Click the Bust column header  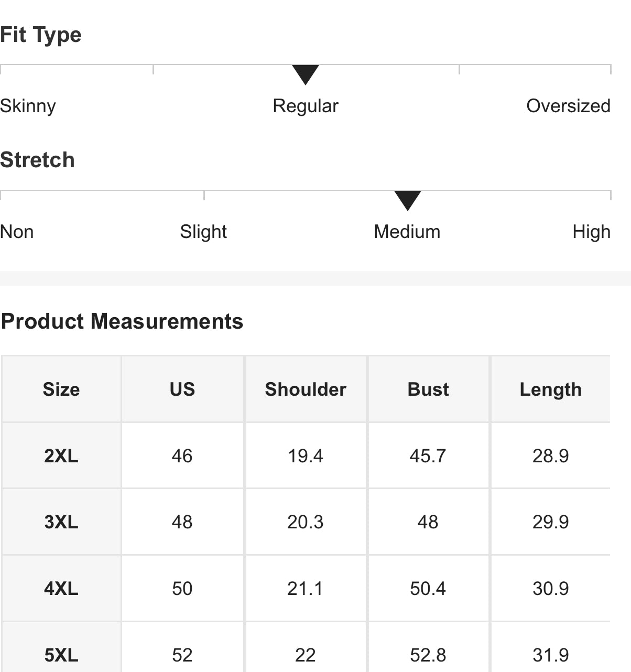click(428, 389)
